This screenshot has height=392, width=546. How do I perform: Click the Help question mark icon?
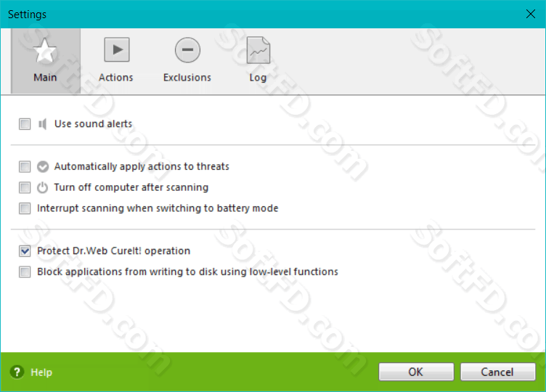[17, 372]
